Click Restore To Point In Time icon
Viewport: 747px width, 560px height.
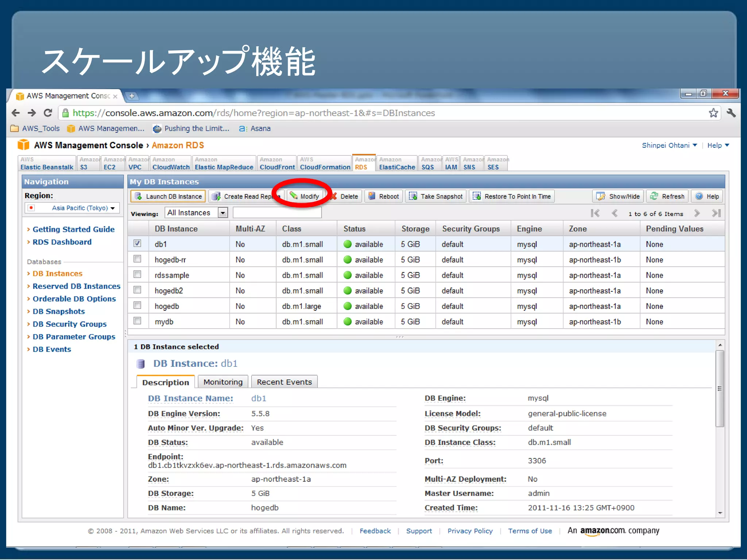[477, 196]
